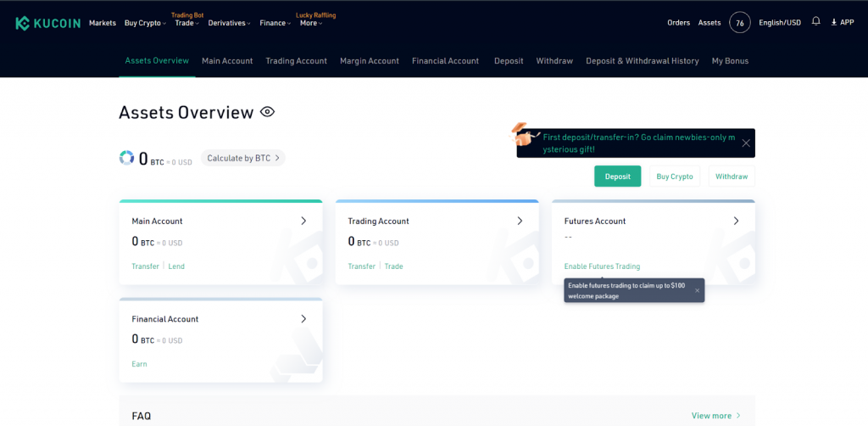Expand the Finance menu
This screenshot has width=868, height=426.
click(x=275, y=23)
